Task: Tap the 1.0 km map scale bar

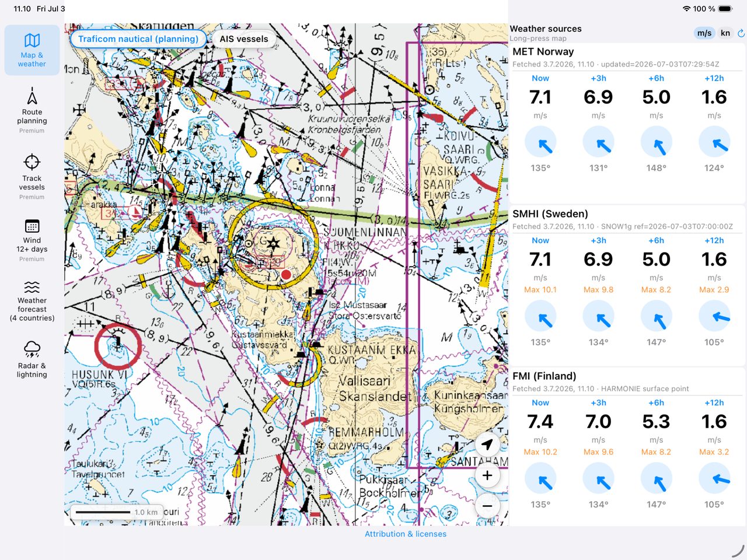Action: point(117,512)
